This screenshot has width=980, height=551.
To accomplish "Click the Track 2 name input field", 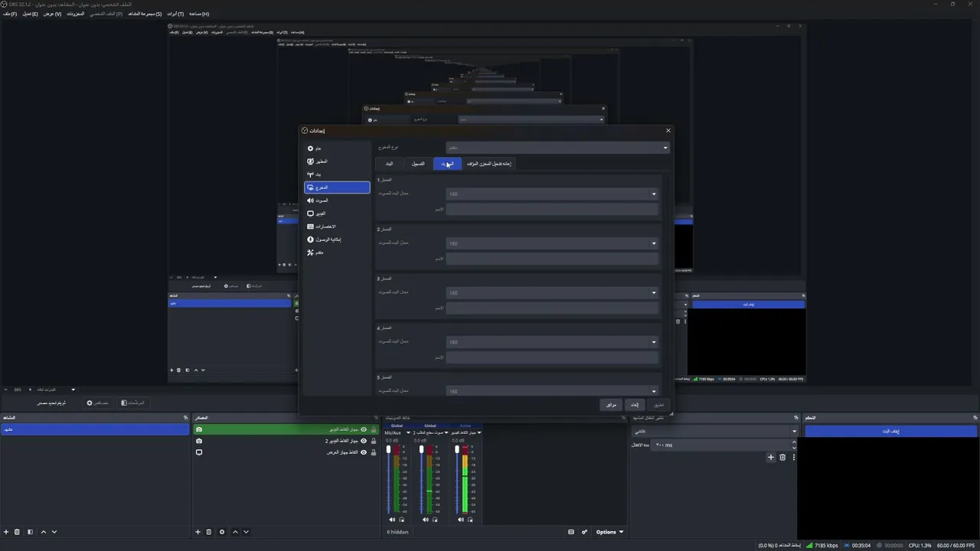I will pos(552,259).
